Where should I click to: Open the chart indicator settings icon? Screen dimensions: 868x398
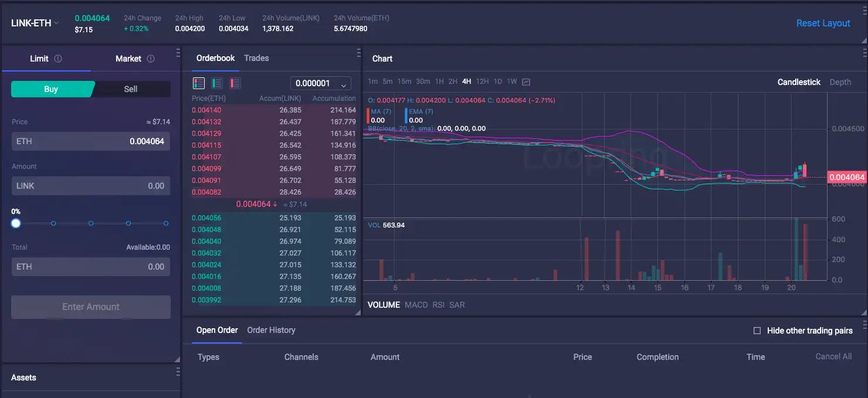click(x=526, y=82)
